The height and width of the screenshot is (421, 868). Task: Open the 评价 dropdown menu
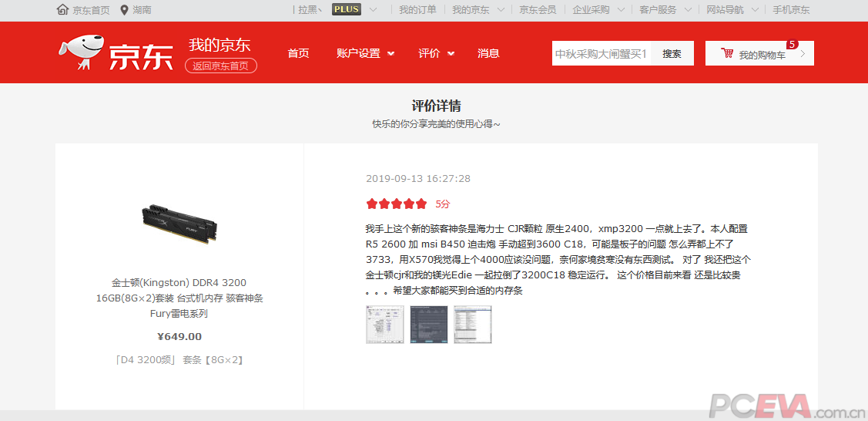(x=436, y=54)
